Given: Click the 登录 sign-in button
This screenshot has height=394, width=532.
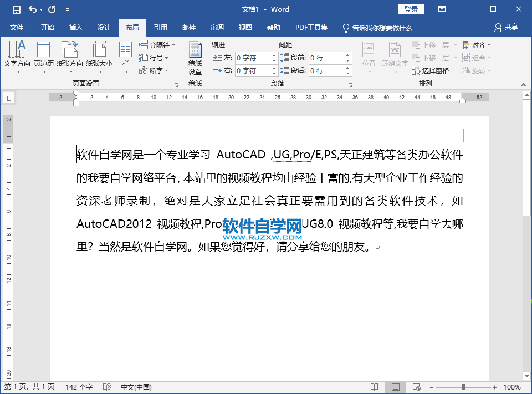Looking at the screenshot, I should point(411,9).
